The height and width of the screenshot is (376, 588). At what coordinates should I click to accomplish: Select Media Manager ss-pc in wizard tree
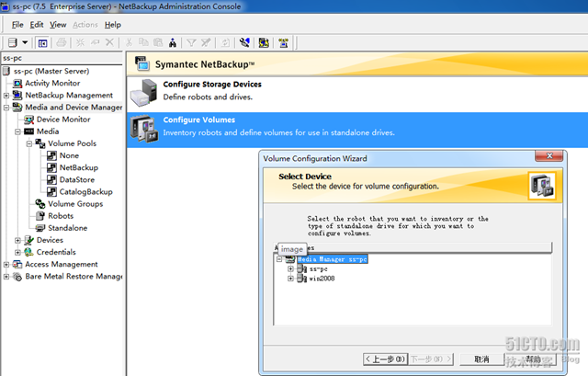(332, 259)
